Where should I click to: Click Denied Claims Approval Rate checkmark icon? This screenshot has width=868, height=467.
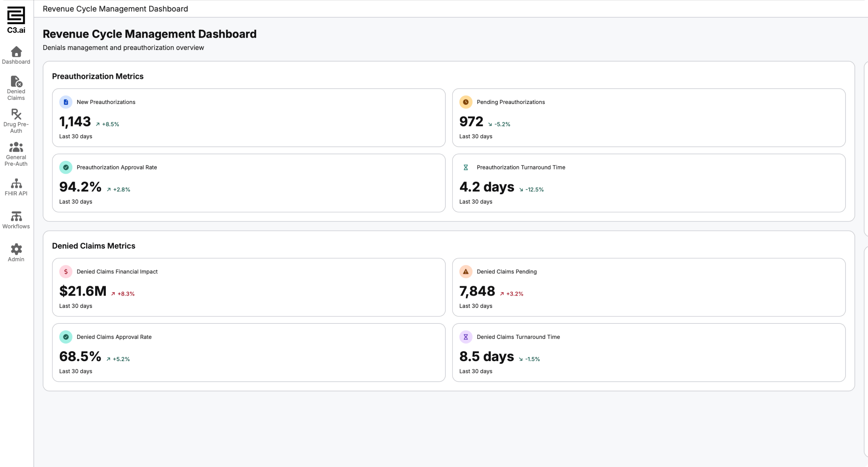point(66,337)
